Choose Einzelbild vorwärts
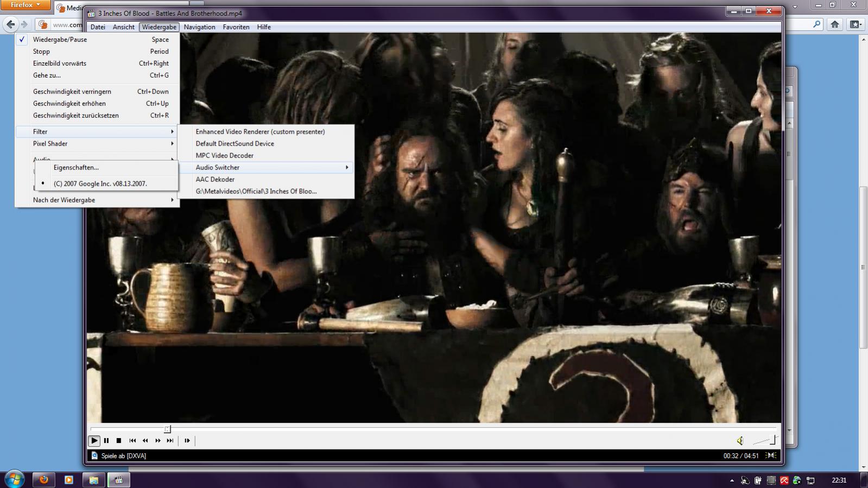 [x=97, y=64]
